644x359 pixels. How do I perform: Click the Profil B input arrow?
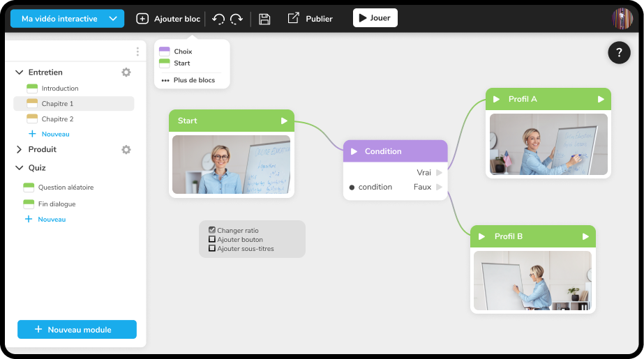[x=481, y=237]
